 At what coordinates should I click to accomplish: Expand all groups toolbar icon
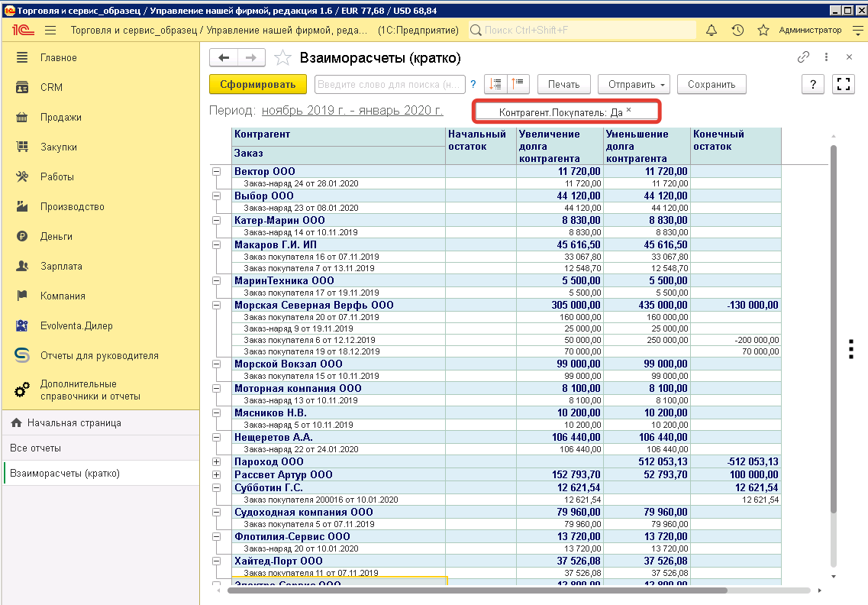(495, 84)
